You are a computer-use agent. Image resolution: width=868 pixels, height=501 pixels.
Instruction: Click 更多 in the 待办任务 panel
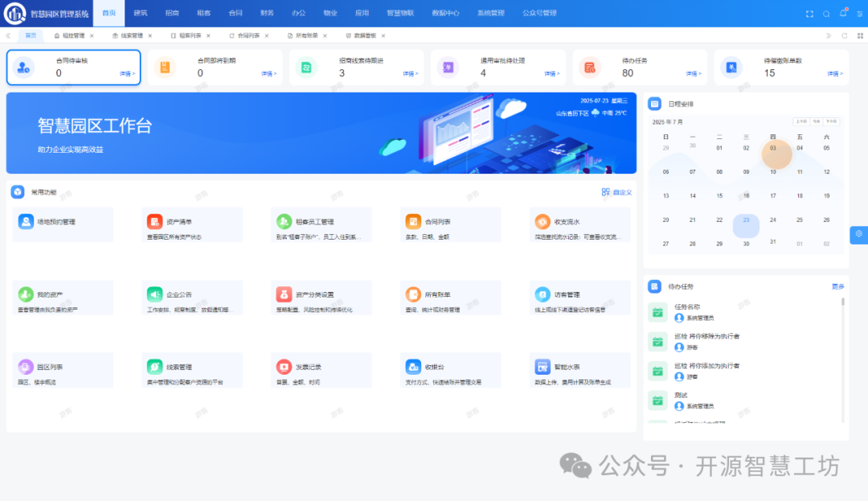[x=838, y=286]
